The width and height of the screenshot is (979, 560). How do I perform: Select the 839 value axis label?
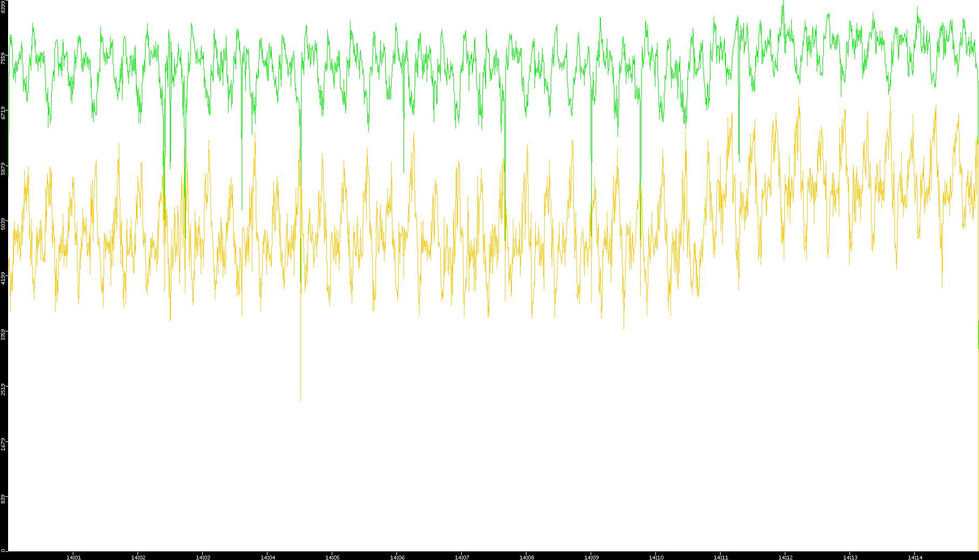click(3, 499)
